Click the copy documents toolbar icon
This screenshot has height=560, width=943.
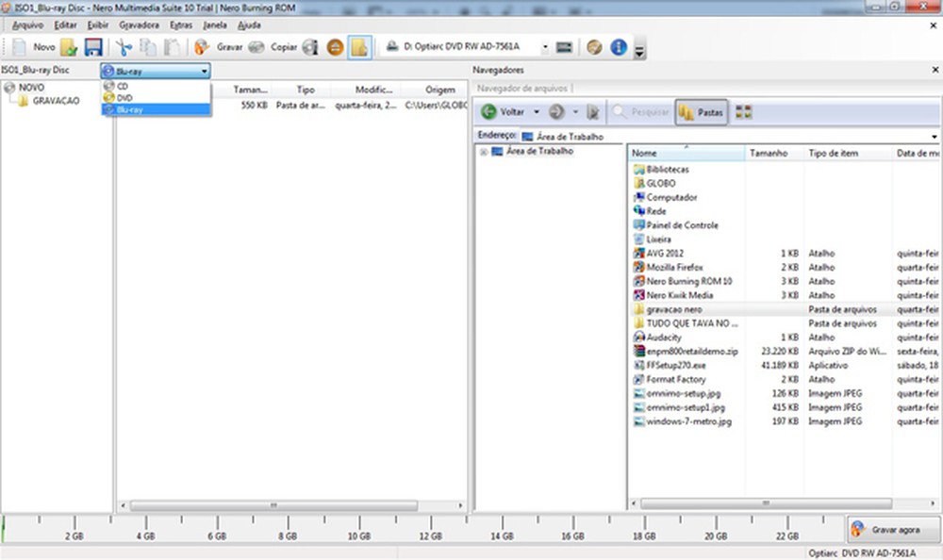coord(148,47)
